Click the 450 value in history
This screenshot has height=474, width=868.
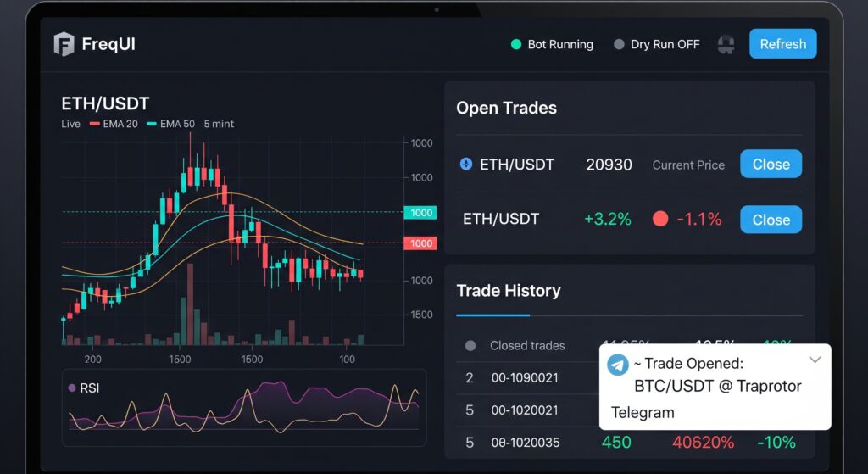[x=616, y=443]
